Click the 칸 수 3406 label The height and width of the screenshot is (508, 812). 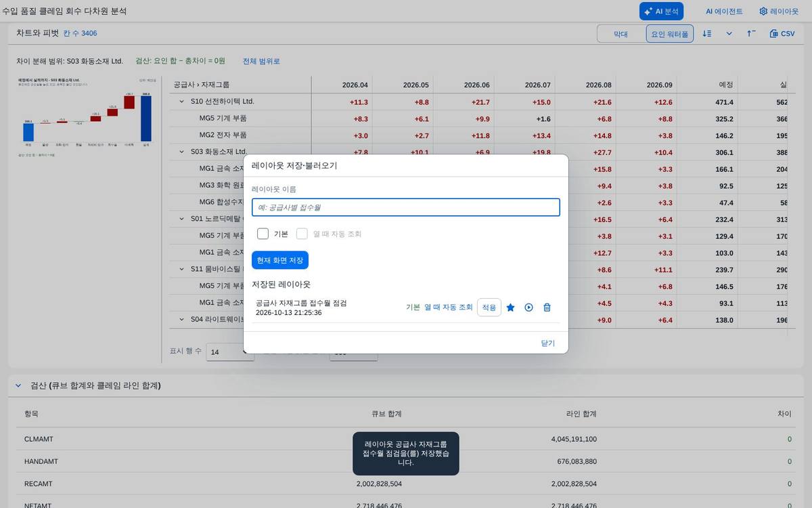tap(81, 33)
